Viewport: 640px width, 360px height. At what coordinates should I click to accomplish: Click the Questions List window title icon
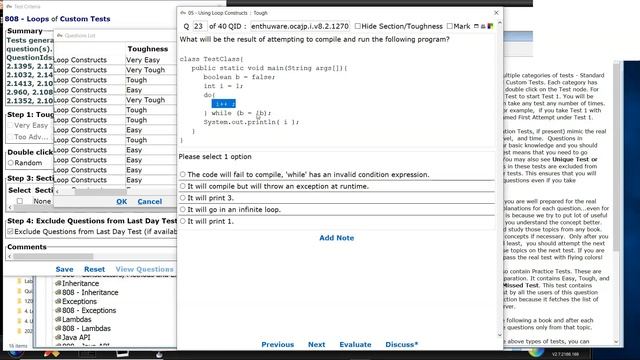60,36
